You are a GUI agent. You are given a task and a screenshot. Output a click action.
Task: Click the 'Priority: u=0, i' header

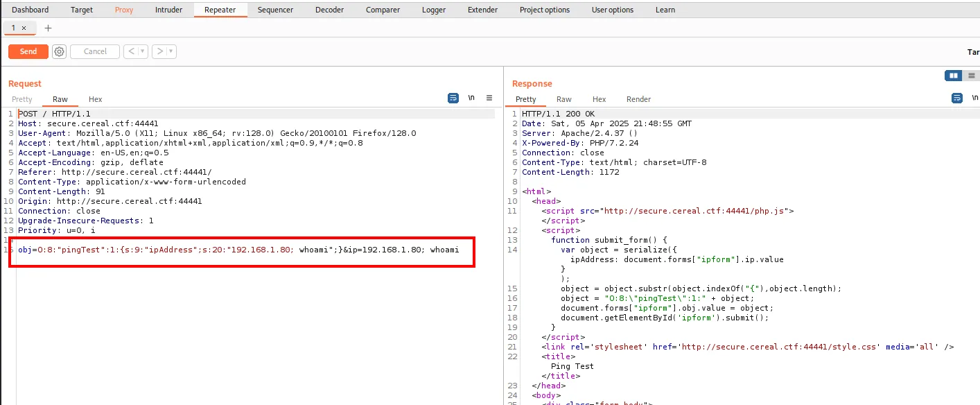coord(57,230)
